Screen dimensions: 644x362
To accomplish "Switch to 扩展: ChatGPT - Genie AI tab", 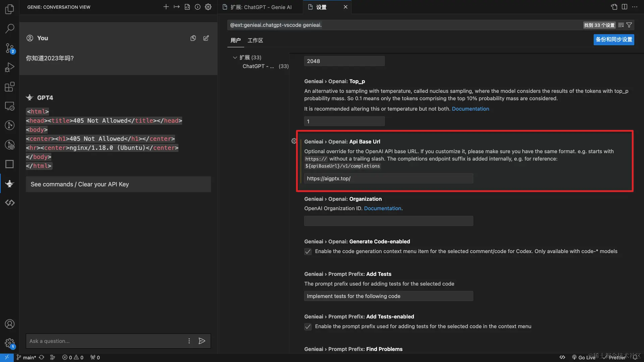I will [261, 7].
